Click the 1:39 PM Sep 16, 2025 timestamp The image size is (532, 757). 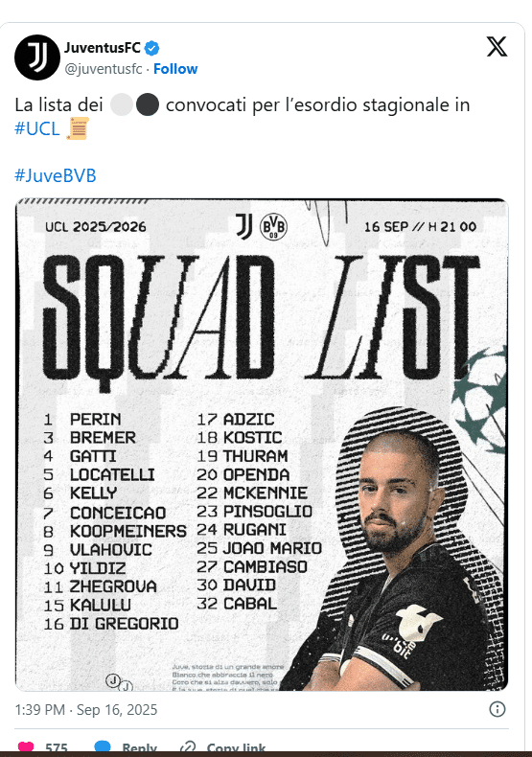click(x=86, y=710)
